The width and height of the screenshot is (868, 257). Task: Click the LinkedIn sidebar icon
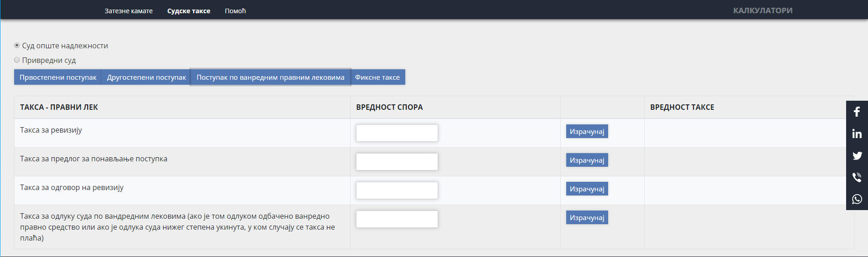[x=857, y=134]
